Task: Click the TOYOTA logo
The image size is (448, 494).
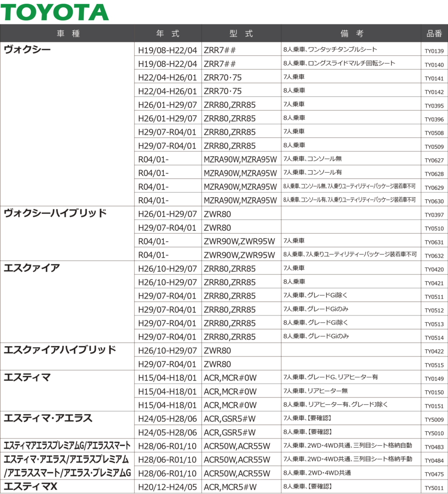Action: [55, 12]
